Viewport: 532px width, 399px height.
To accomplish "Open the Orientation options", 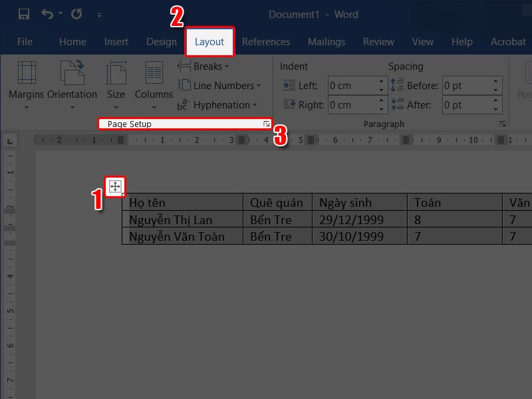I will [72, 83].
